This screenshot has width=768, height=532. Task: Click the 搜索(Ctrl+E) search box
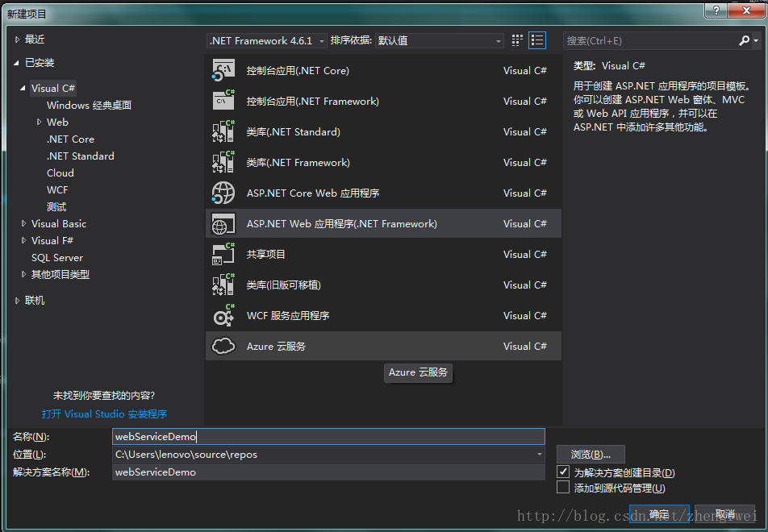650,40
